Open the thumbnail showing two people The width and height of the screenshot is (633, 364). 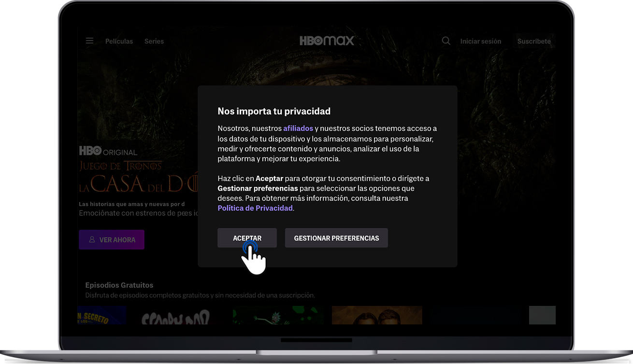point(377,316)
